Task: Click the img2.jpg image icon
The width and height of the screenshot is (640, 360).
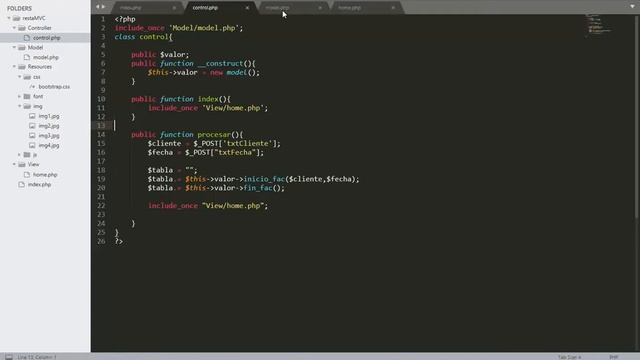Action: click(x=32, y=126)
